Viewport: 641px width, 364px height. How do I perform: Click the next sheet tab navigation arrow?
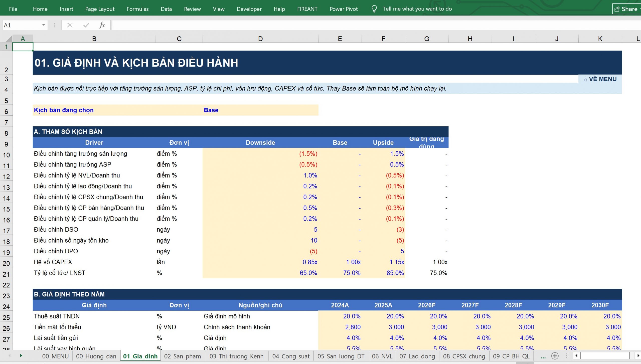(x=21, y=356)
